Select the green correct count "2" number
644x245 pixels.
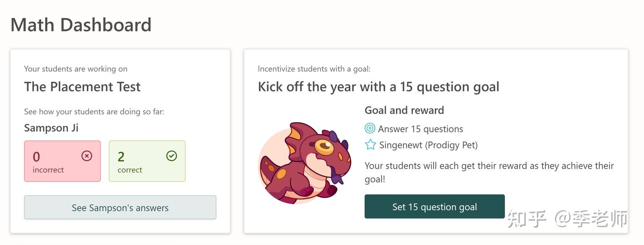(121, 157)
